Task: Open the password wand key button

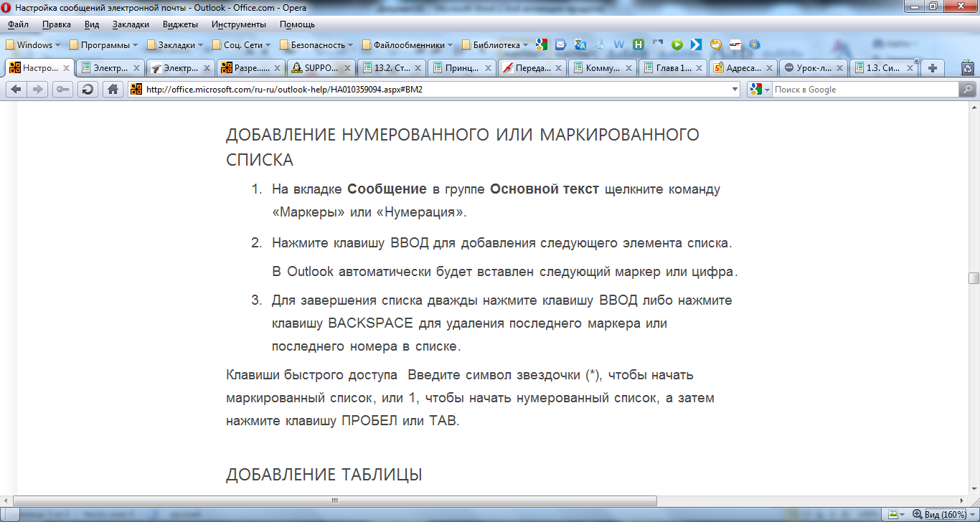Action: point(63,90)
